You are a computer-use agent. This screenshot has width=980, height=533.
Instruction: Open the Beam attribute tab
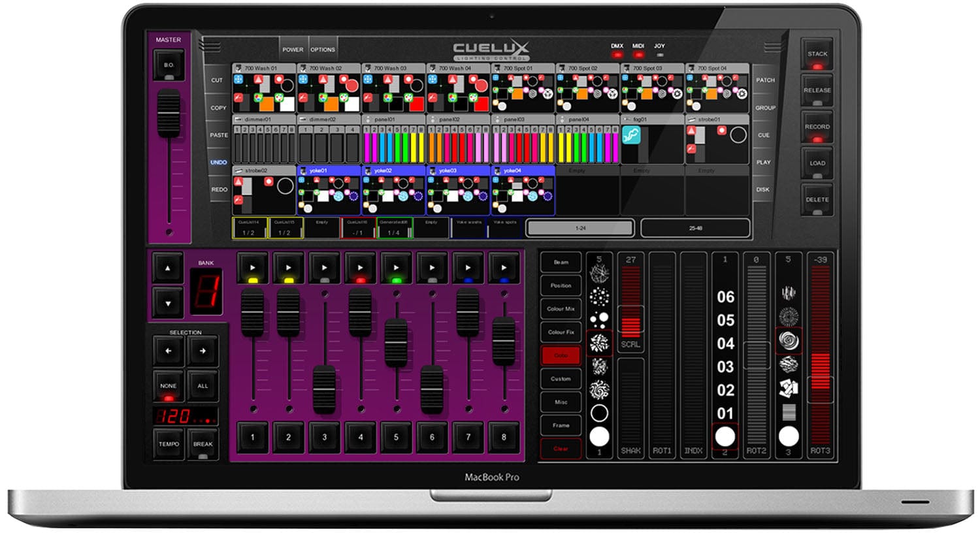coord(561,262)
